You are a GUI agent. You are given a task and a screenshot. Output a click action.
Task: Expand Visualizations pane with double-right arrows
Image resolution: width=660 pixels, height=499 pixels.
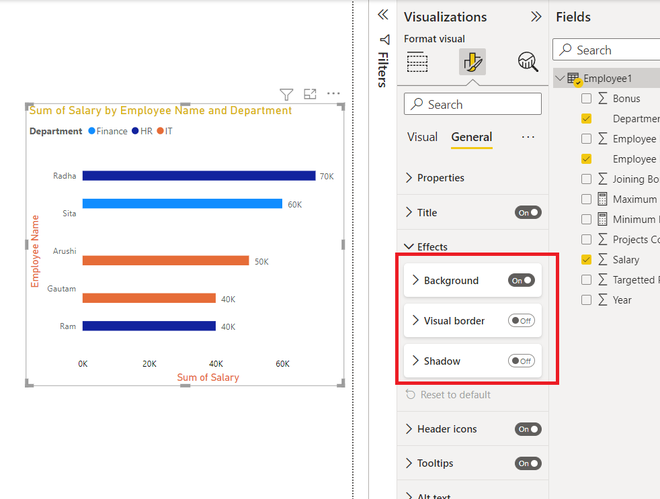536,16
